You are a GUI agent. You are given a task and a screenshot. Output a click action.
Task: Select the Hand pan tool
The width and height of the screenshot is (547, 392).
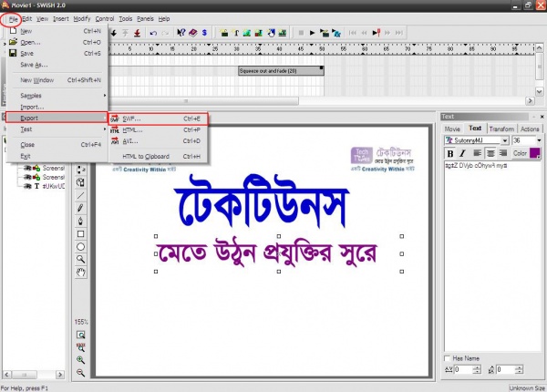80,273
